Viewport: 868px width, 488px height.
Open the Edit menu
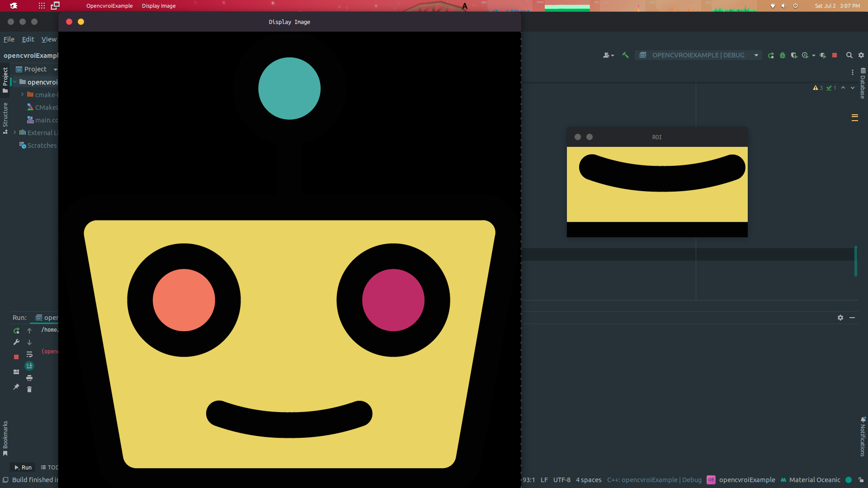pyautogui.click(x=28, y=39)
